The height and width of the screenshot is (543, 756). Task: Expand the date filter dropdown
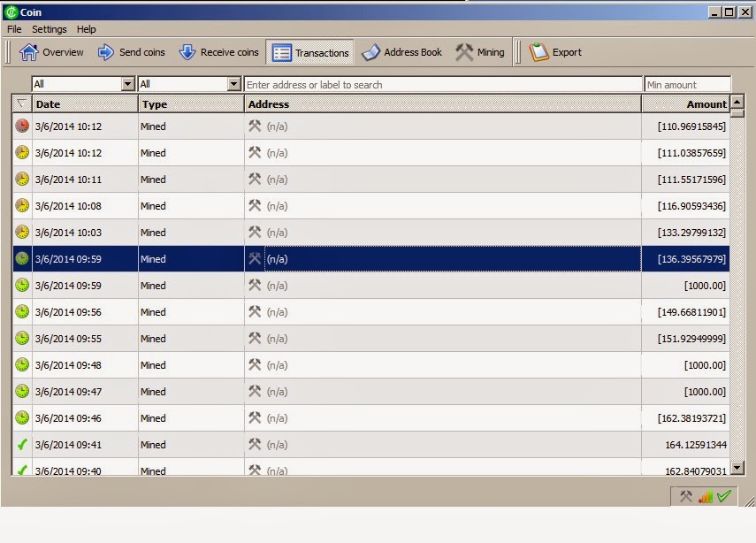(127, 84)
